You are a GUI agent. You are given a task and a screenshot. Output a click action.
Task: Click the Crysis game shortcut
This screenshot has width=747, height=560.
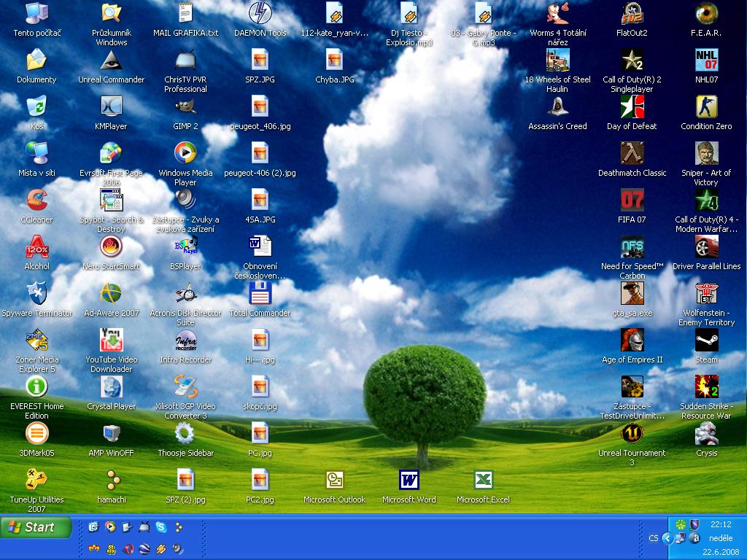pyautogui.click(x=705, y=434)
